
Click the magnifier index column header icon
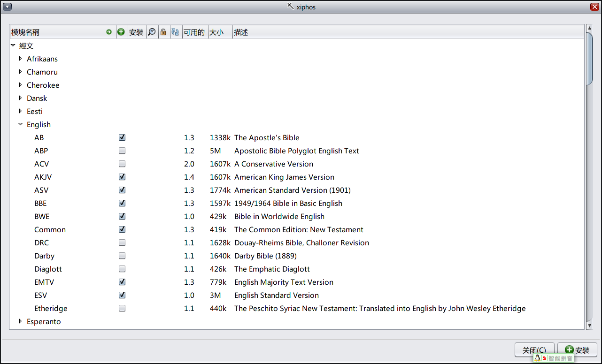[x=152, y=32]
